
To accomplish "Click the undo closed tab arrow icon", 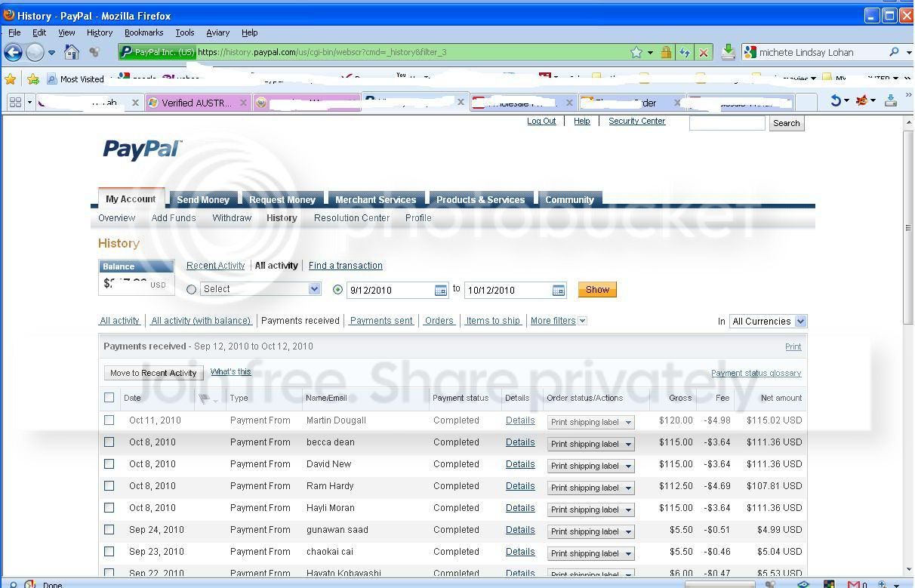I will 836,100.
